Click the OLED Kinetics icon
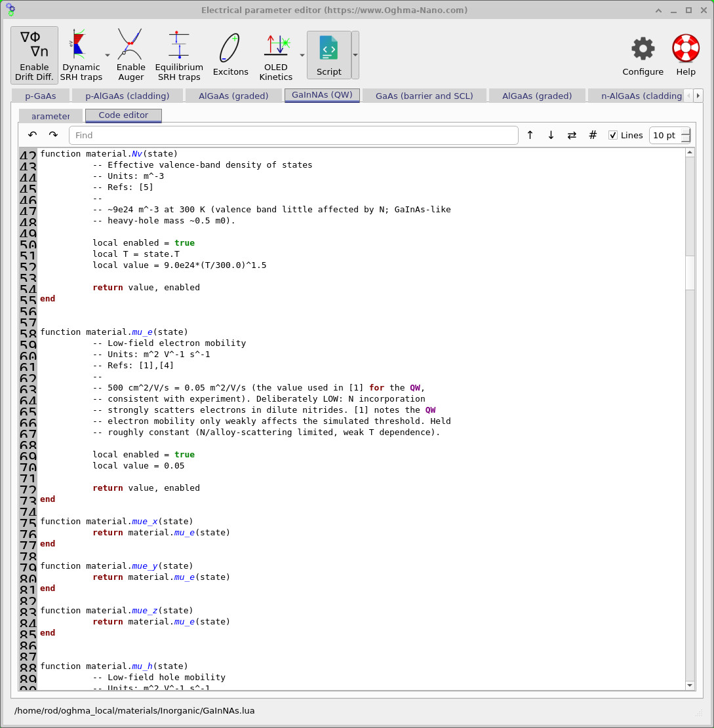The height and width of the screenshot is (728, 714). [x=275, y=55]
